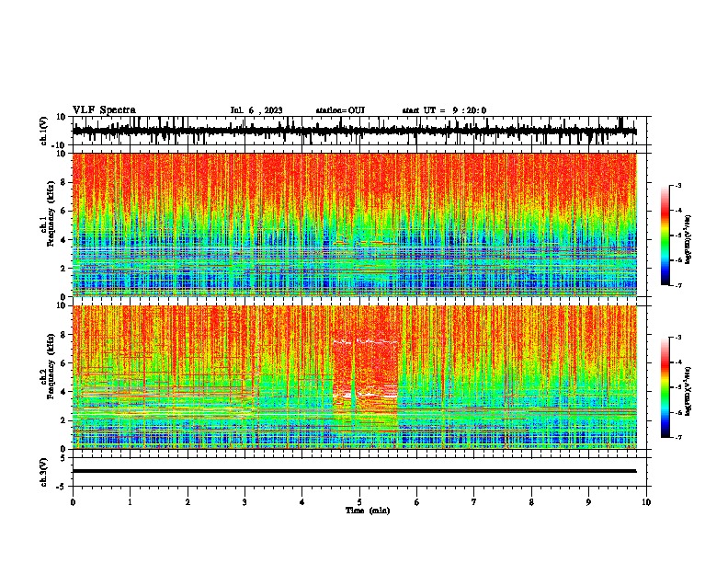
Task: Click the ch.2 color bar '-7' label
Action: tap(677, 437)
